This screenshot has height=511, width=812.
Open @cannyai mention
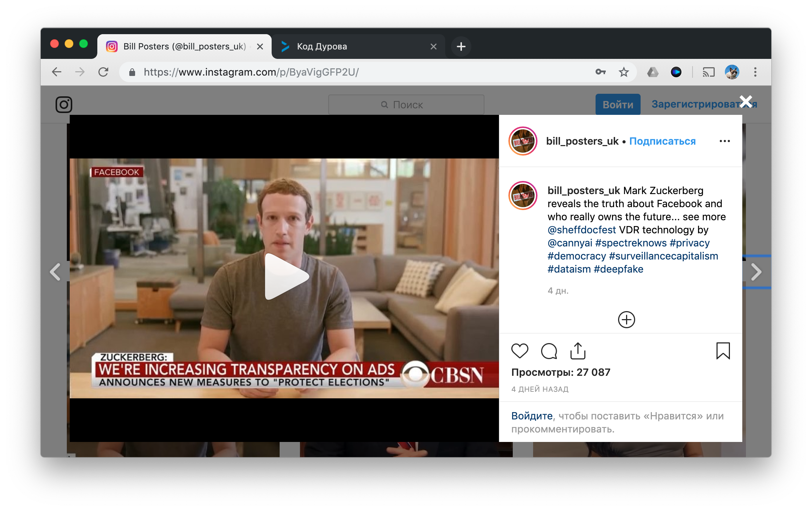(x=570, y=243)
